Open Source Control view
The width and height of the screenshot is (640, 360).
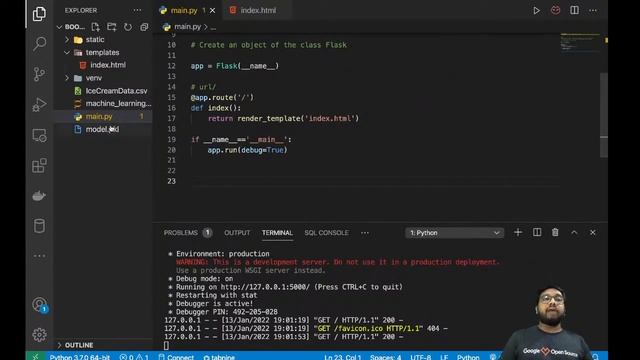pos(39,74)
